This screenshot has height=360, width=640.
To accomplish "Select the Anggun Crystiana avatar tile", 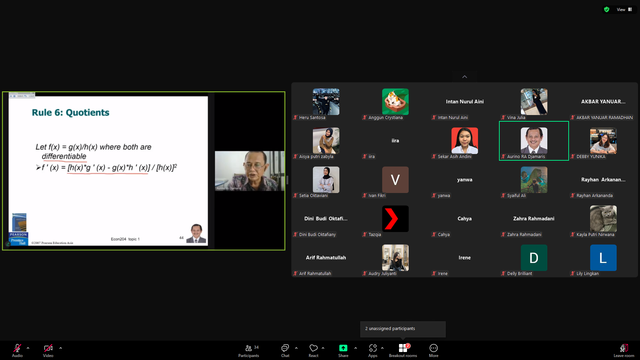I will tap(395, 102).
